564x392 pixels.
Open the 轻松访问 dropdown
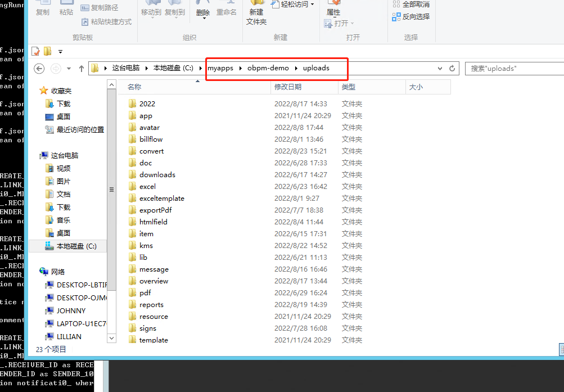click(x=293, y=4)
